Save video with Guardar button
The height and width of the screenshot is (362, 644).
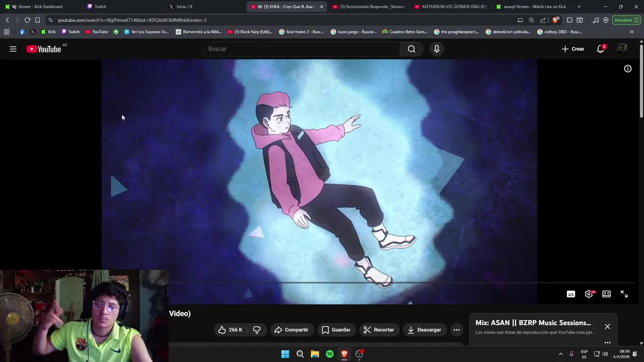(336, 330)
